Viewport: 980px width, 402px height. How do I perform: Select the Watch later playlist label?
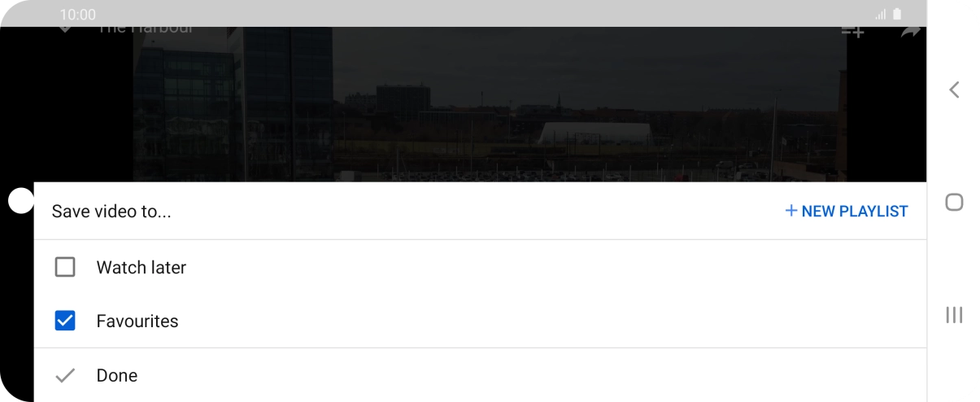142,267
